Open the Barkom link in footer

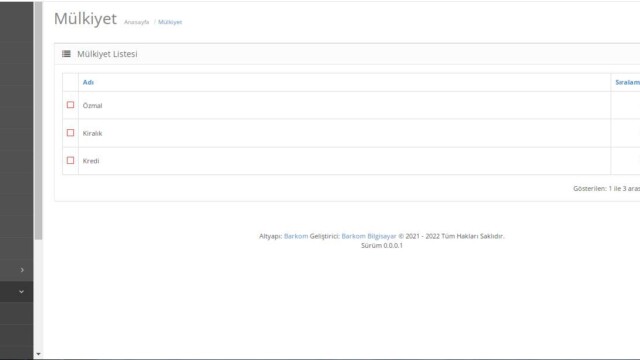(x=296, y=236)
